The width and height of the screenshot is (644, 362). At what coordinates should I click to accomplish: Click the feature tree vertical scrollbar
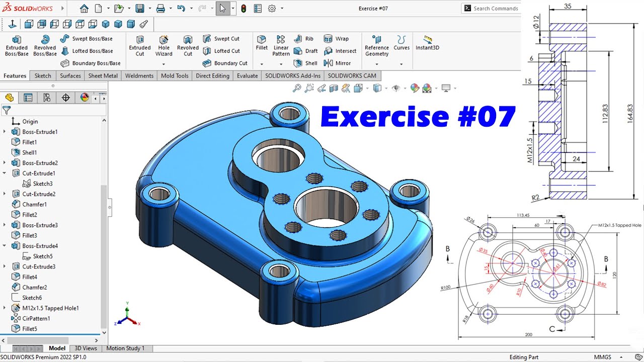(104, 256)
